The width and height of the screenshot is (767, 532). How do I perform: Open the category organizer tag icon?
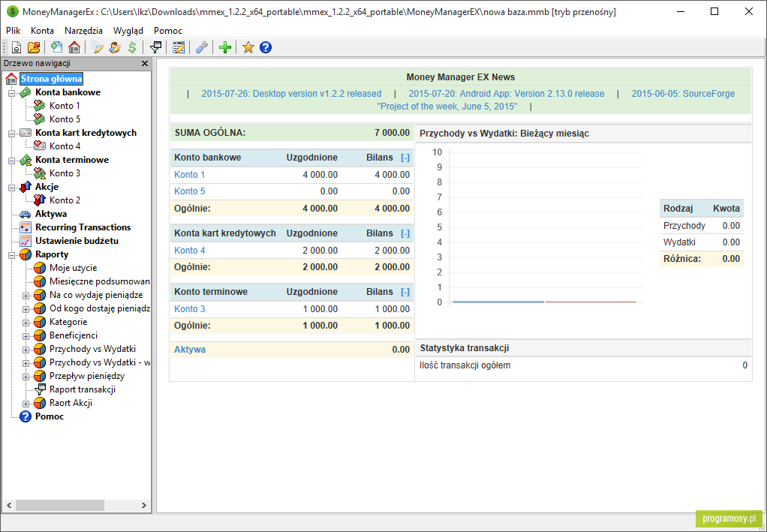[98, 47]
